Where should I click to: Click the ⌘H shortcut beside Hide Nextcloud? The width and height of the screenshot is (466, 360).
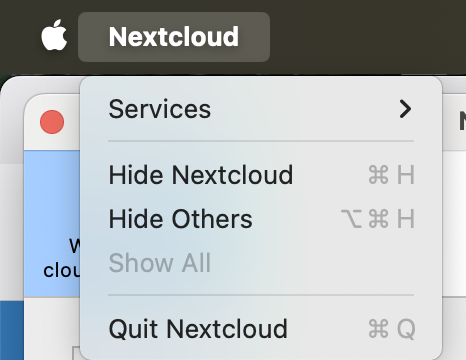coord(392,175)
